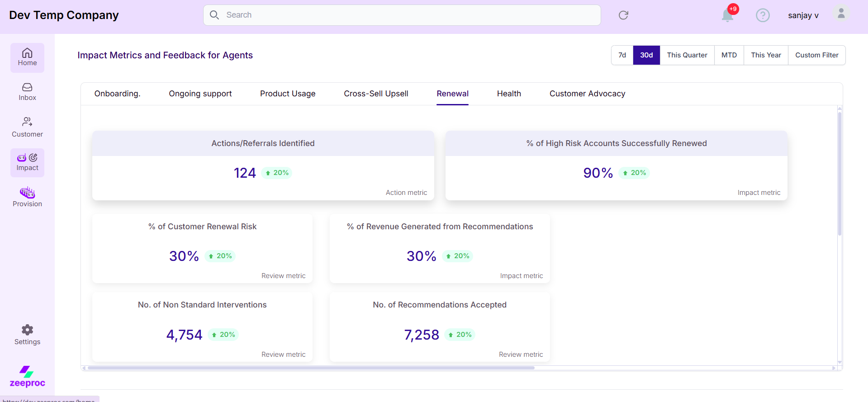Click the This Year filter button
868x402 pixels.
766,55
